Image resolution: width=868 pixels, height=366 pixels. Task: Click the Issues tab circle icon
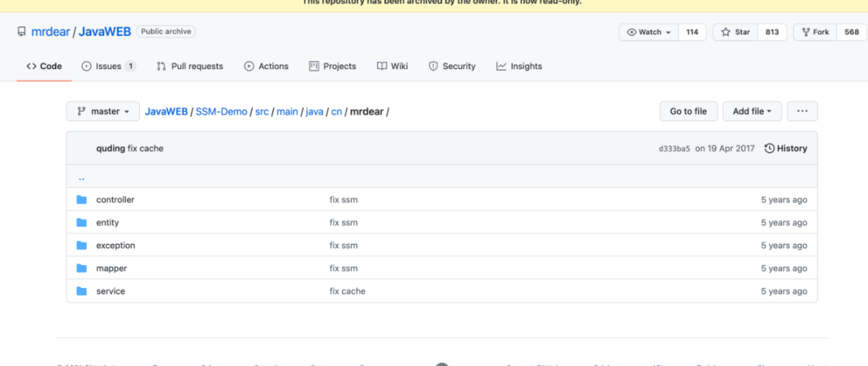tap(86, 67)
